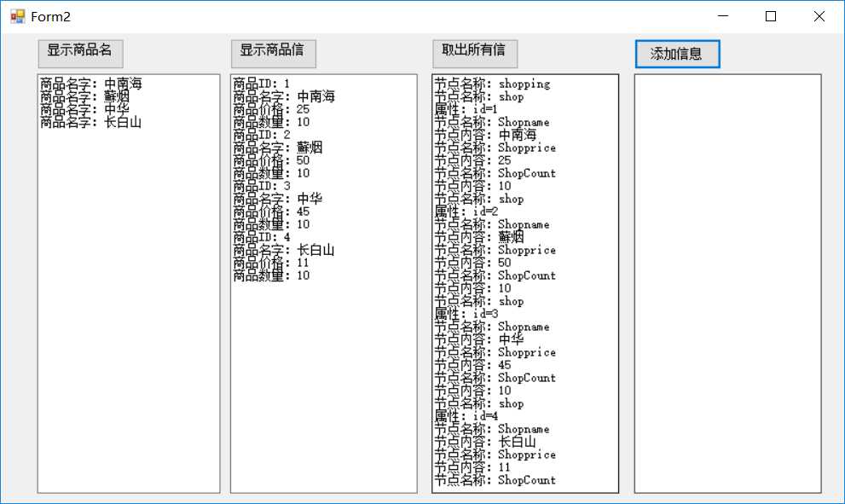The width and height of the screenshot is (845, 504).
Task: Select the row 商品ID: 4
Action: point(262,237)
